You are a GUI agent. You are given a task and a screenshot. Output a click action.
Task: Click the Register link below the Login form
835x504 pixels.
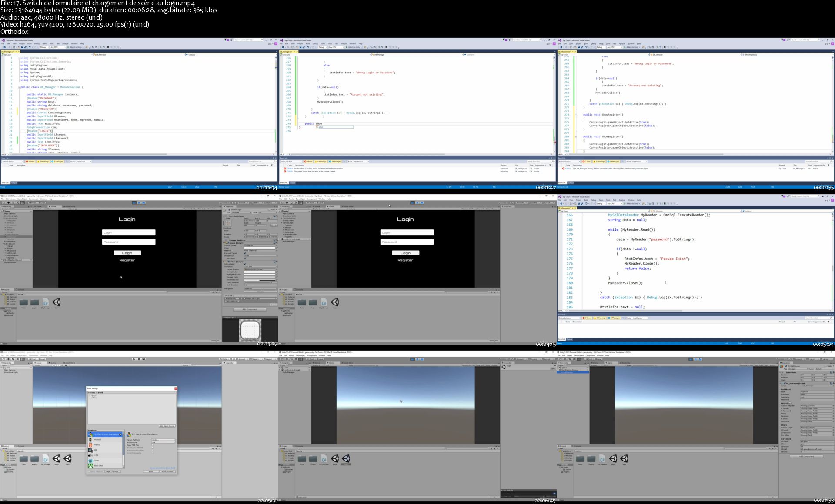(127, 260)
